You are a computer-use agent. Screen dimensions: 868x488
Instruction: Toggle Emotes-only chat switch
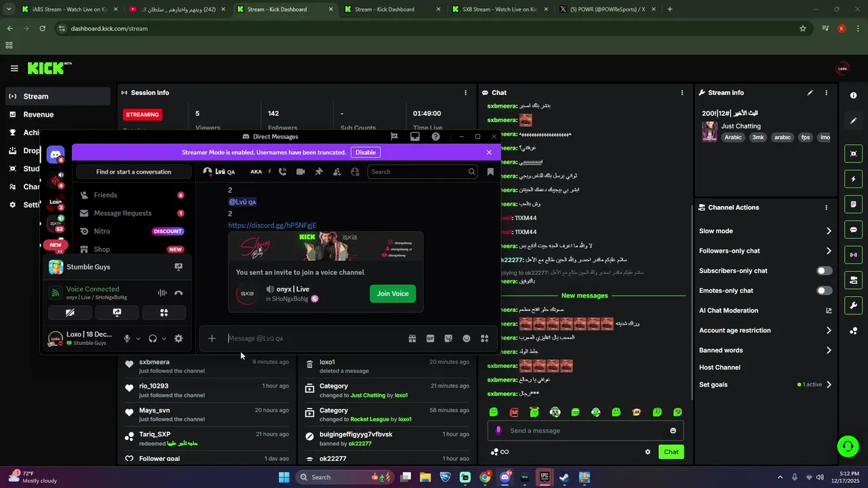(824, 291)
